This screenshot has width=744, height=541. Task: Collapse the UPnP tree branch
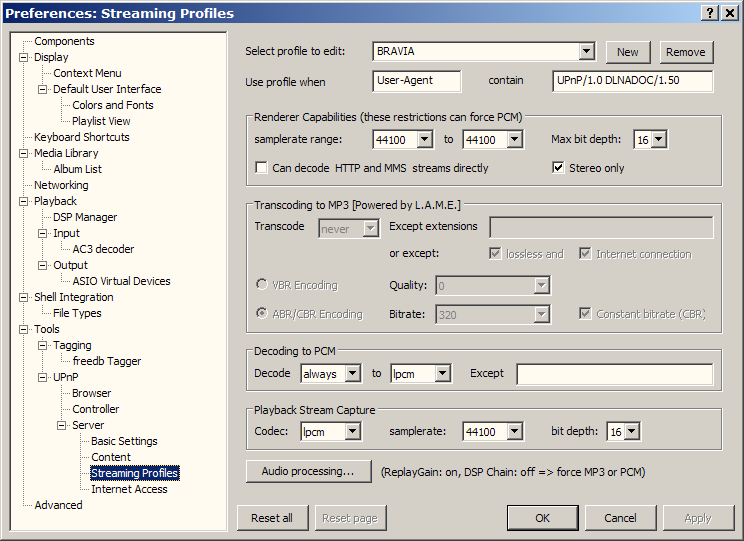tap(42, 377)
